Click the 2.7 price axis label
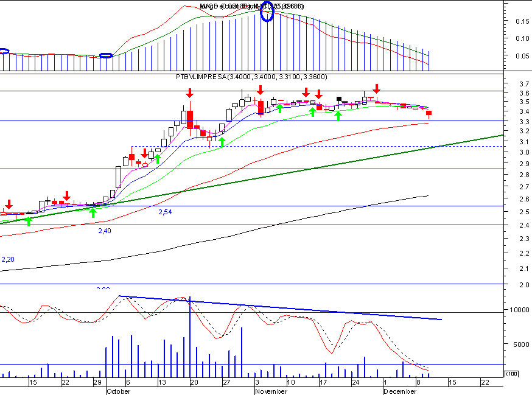The image size is (532, 395). [x=524, y=187]
